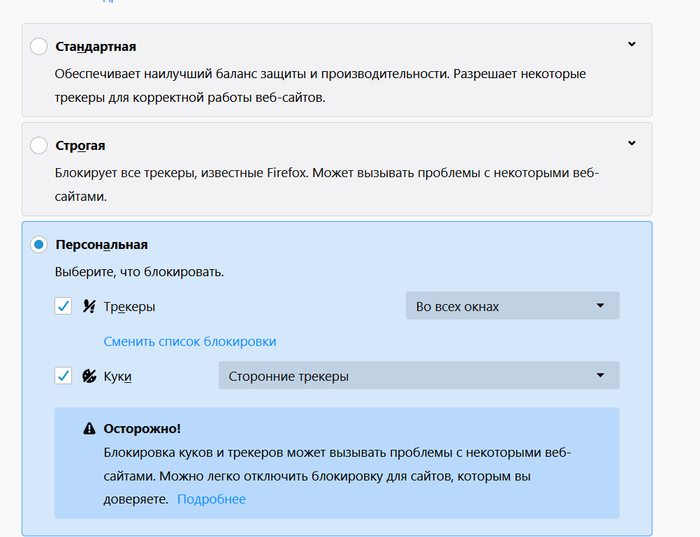Screen dimensions: 700x537
Task: Select the Стандартная protection radio button
Action: (39, 47)
